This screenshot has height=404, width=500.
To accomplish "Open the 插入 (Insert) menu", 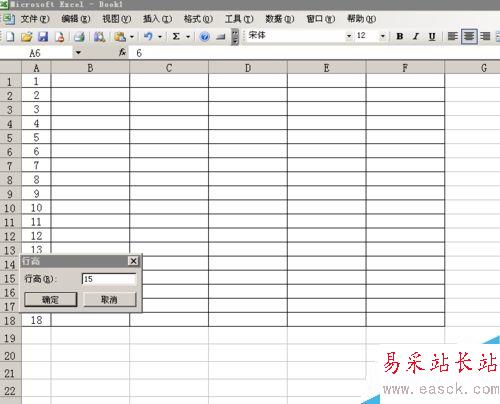I will point(157,19).
